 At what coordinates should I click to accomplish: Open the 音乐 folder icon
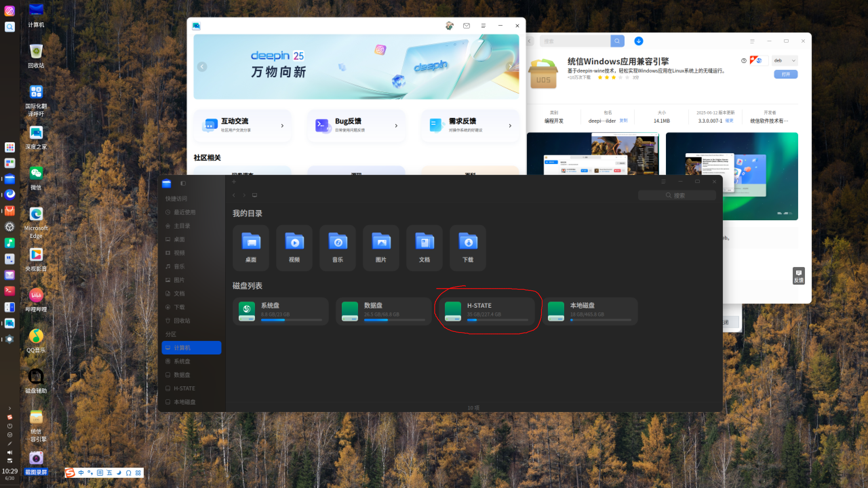point(338,248)
